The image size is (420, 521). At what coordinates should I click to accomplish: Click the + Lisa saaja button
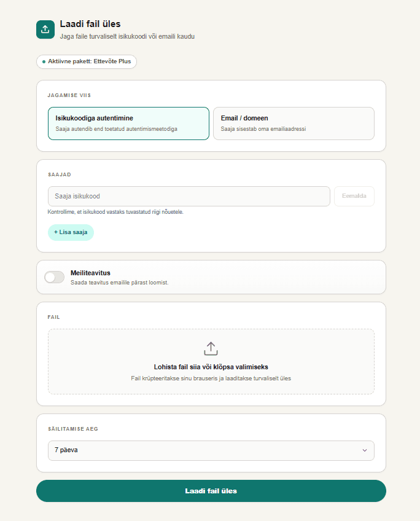71,232
